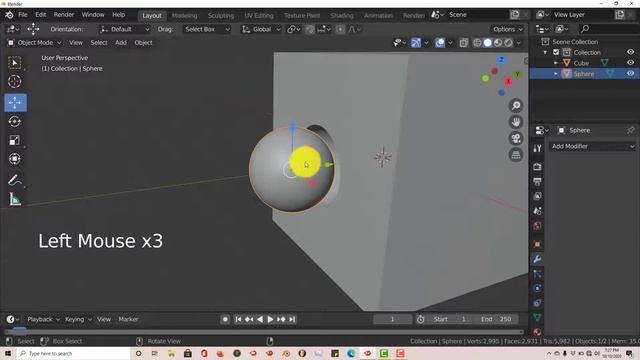Screen dimensions: 640x360
Task: Open the Edit menu
Action: click(40, 15)
